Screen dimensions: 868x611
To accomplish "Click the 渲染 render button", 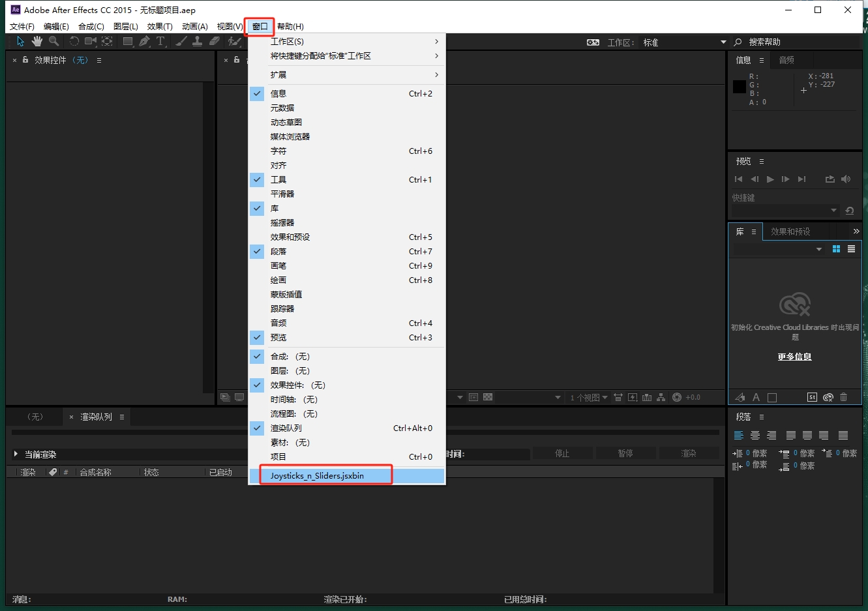I will 689,453.
